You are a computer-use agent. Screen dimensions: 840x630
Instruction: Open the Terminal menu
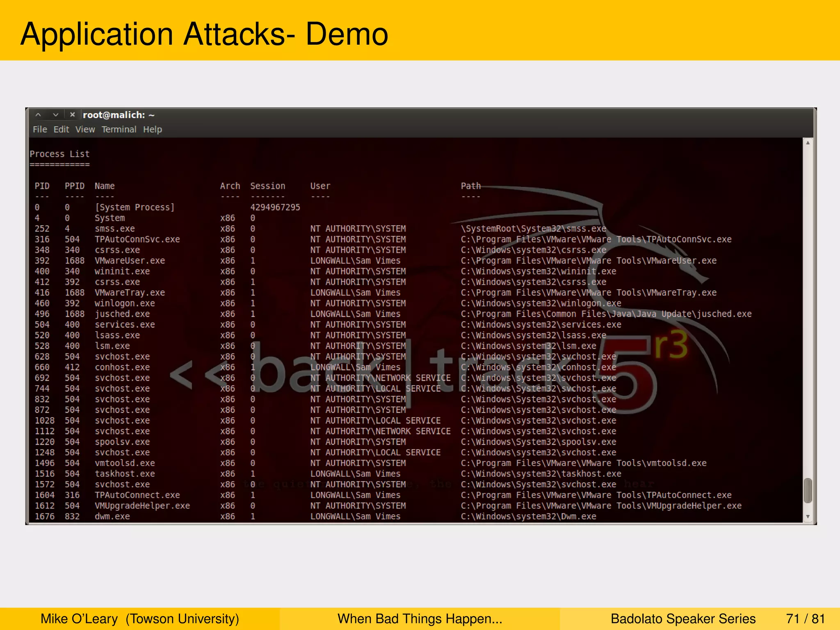point(119,130)
